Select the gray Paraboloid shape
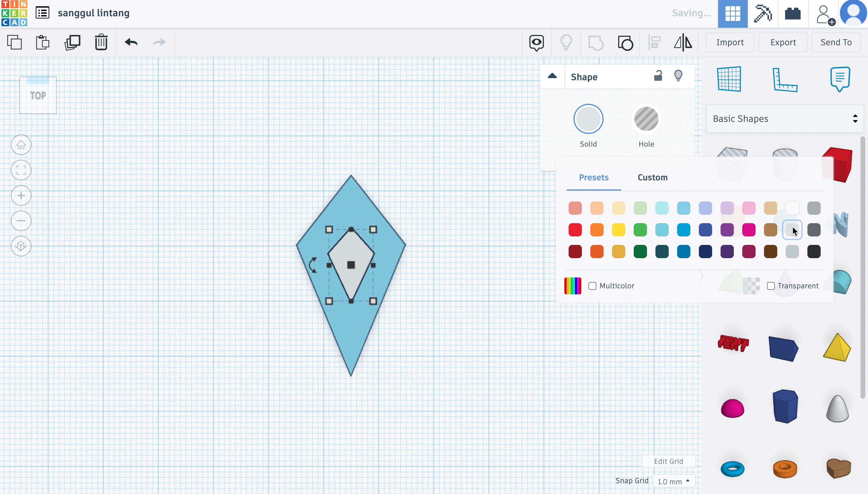The height and width of the screenshot is (494, 868). 837,408
